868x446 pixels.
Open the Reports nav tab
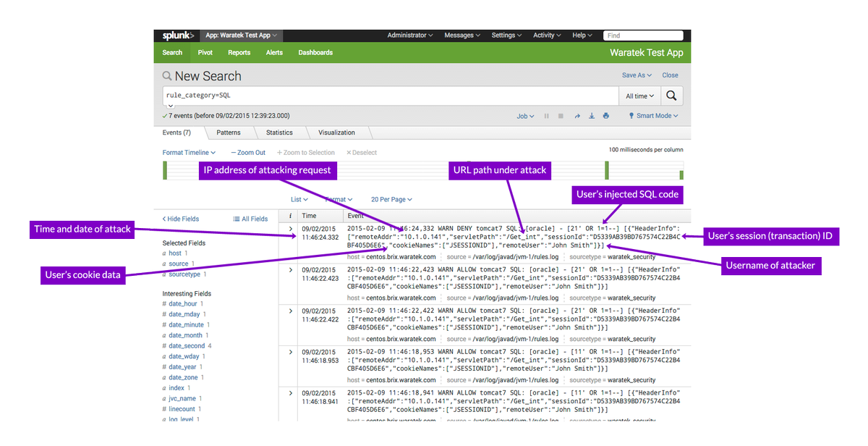(239, 53)
